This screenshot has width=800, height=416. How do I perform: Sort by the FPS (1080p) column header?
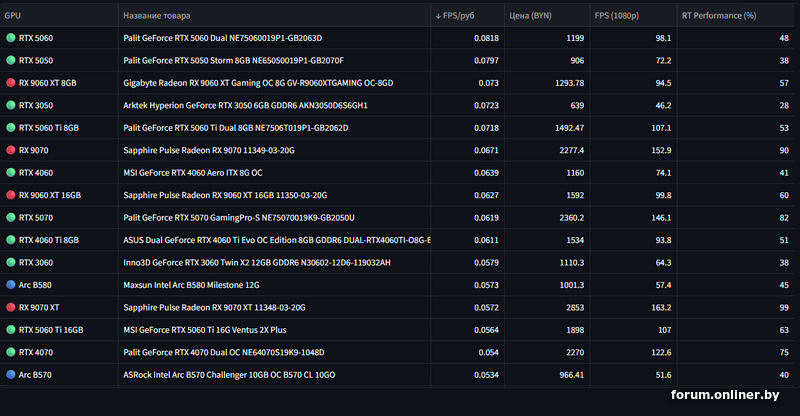tap(618, 16)
